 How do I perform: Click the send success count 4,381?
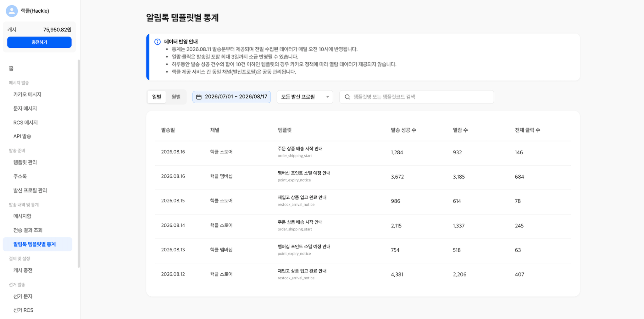[397, 275]
